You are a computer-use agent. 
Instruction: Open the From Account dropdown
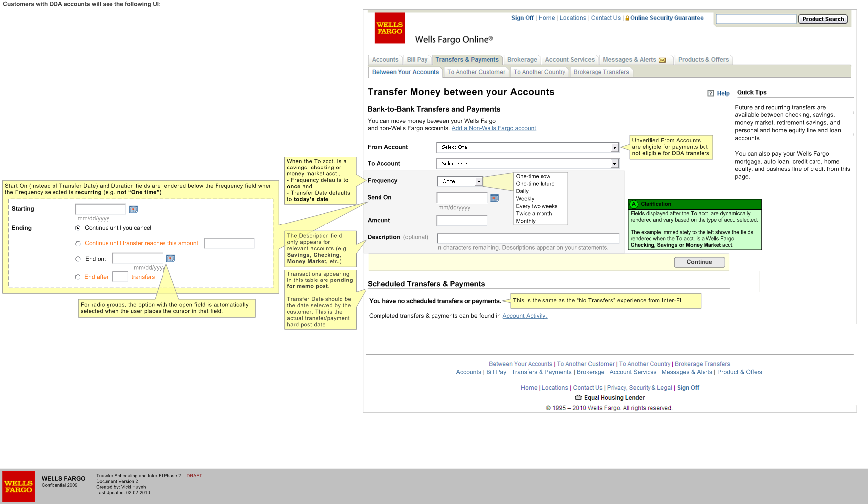tap(528, 147)
